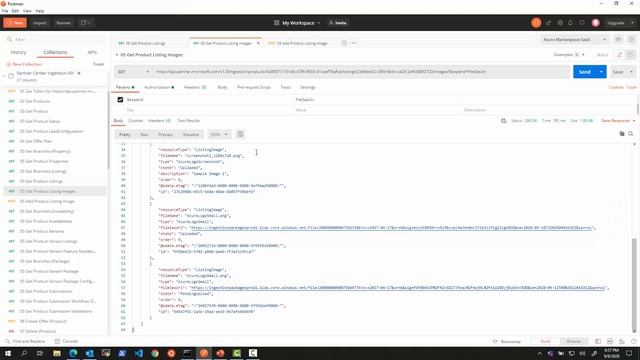Screen dimensions: 640x360
Task: Select the Raw response view
Action: point(144,134)
